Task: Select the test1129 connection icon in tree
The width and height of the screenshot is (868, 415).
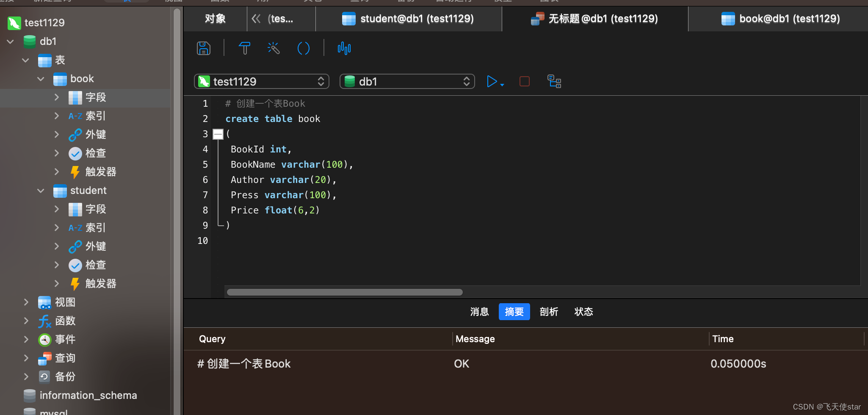Action: click(14, 23)
